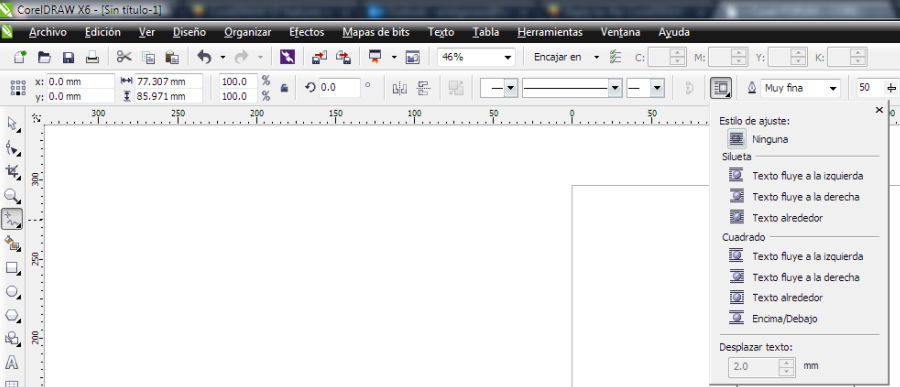This screenshot has width=900, height=387.
Task: Create a new document
Action: [21, 57]
